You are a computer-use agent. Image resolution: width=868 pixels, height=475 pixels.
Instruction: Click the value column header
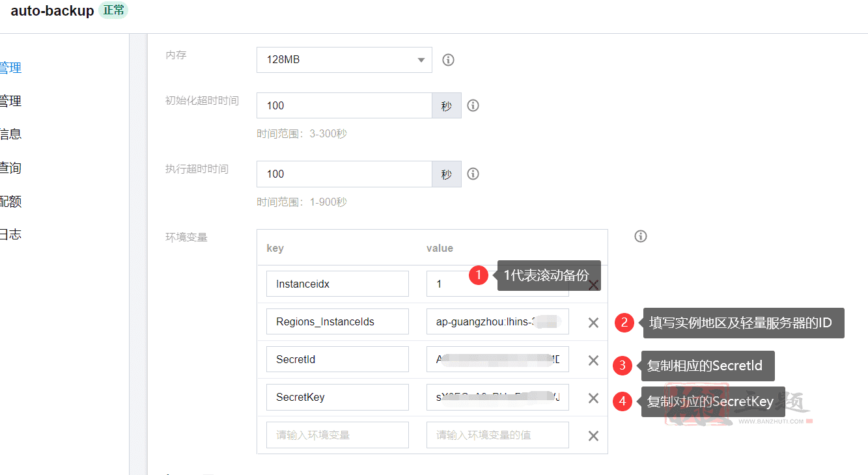coord(440,248)
